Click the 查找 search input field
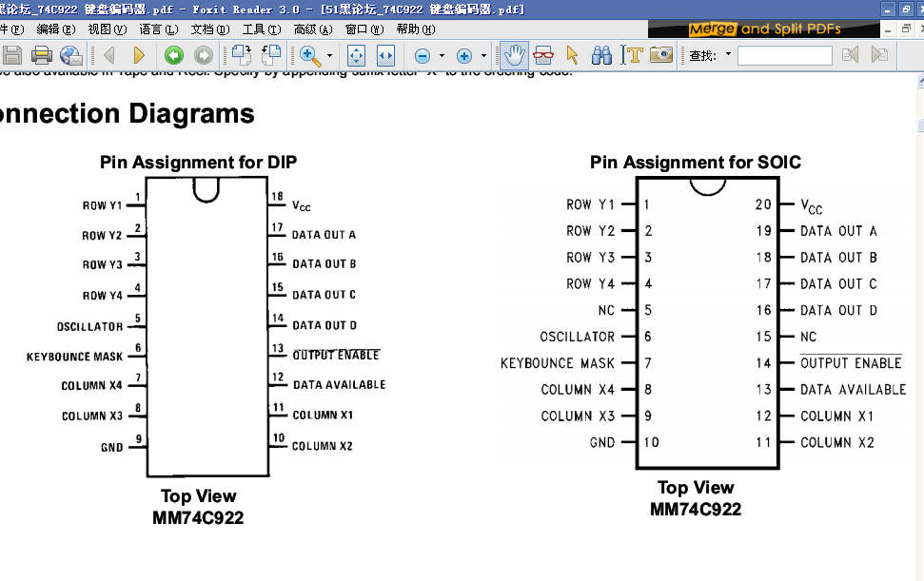 pyautogui.click(x=785, y=55)
